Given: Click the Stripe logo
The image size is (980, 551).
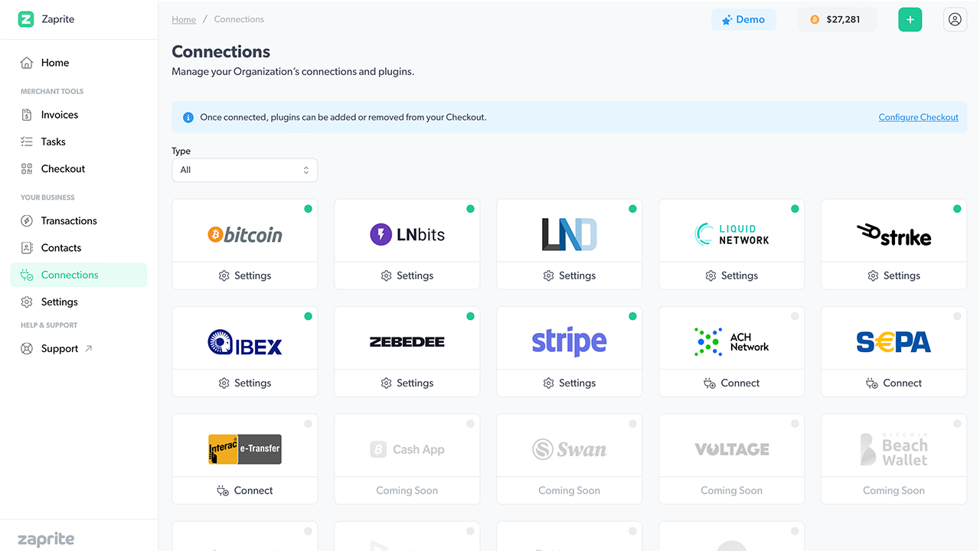Looking at the screenshot, I should 570,342.
